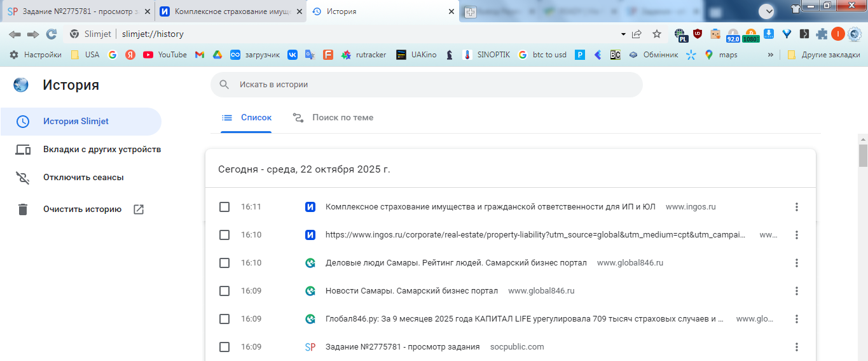The height and width of the screenshot is (361, 868).
Task: Open the Yandex bookmark icon
Action: tap(130, 55)
